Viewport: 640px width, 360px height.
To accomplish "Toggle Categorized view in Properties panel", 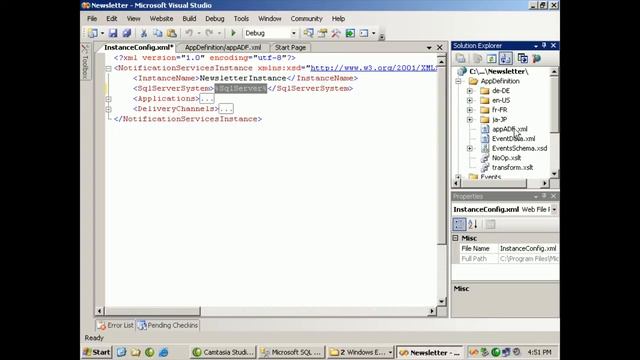I will coord(459,224).
